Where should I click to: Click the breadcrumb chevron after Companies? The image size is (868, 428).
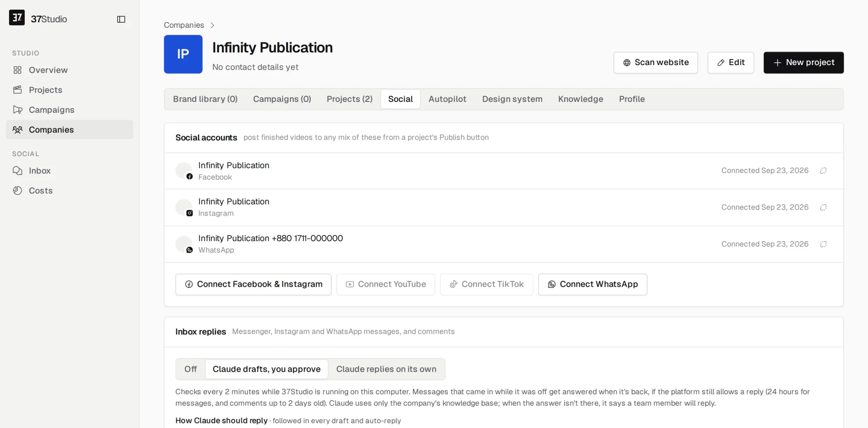212,25
